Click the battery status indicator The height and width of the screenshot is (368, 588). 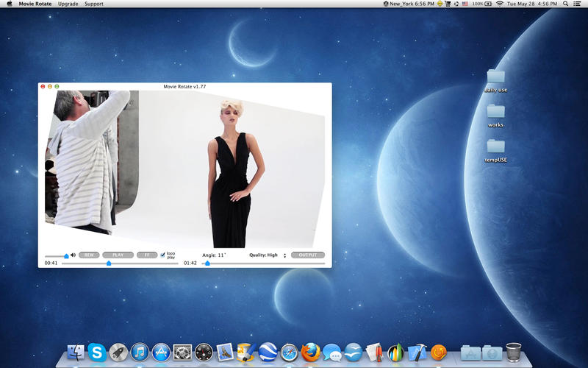click(x=482, y=4)
